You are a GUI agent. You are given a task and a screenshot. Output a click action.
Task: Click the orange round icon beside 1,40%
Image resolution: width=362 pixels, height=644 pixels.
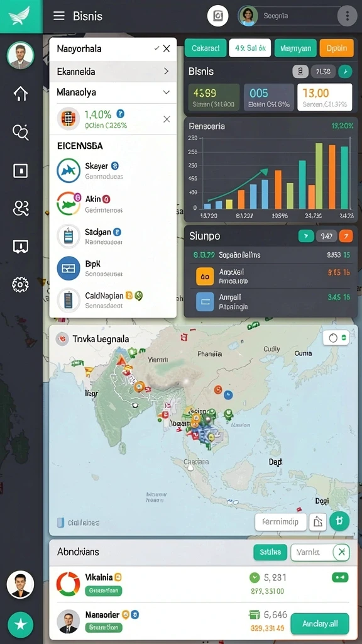tap(68, 119)
